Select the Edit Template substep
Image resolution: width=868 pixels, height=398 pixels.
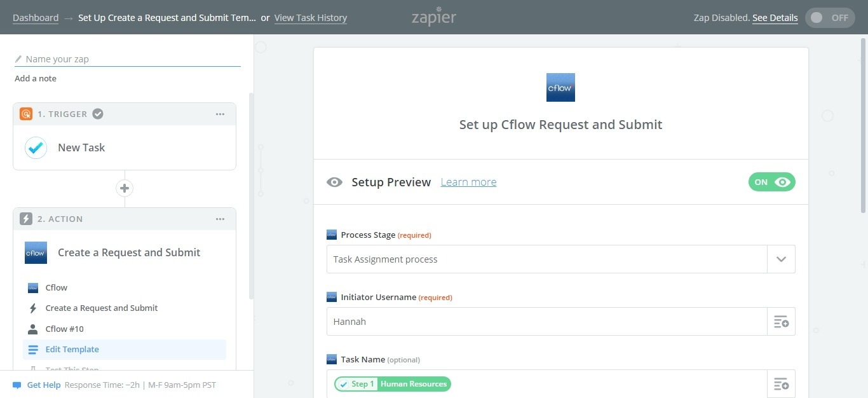click(125, 350)
